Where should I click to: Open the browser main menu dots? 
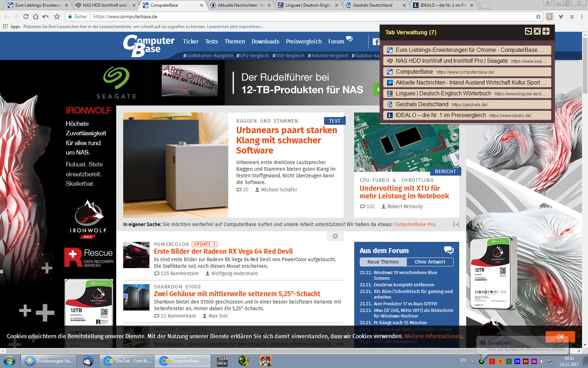click(x=582, y=16)
